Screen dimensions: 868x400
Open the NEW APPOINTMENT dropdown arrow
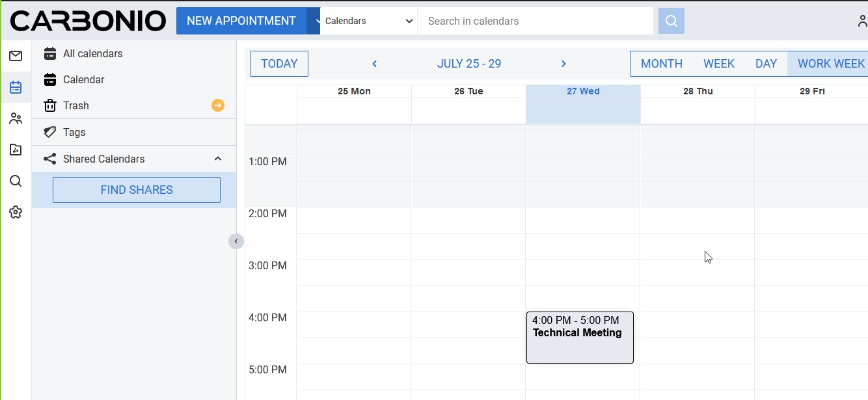point(317,21)
